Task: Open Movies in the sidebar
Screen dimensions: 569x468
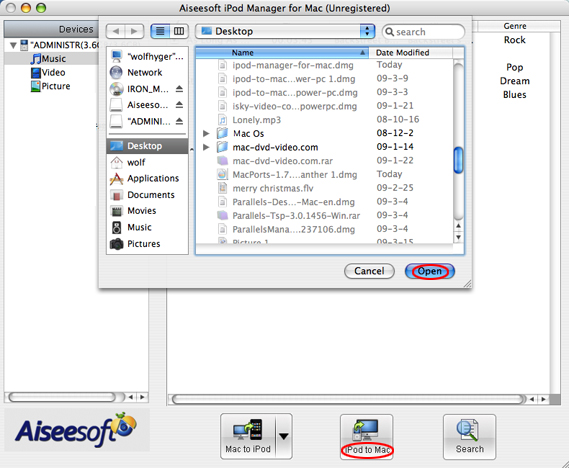Action: [147, 211]
